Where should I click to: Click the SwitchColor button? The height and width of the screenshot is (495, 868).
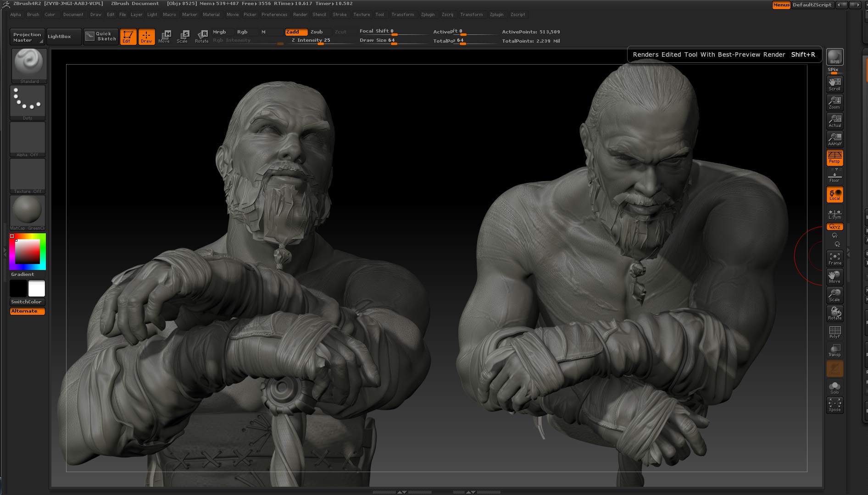[x=27, y=302]
